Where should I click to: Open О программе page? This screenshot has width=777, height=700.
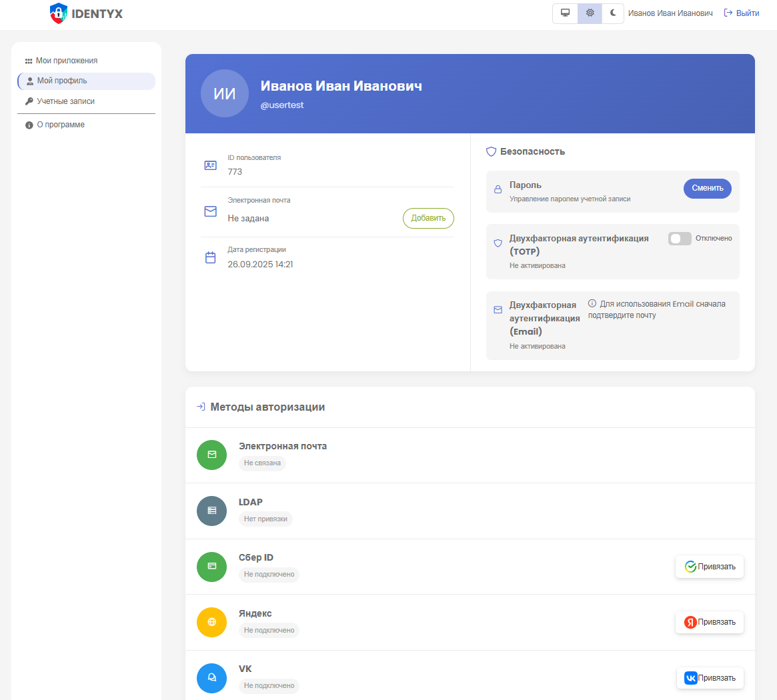[x=59, y=124]
